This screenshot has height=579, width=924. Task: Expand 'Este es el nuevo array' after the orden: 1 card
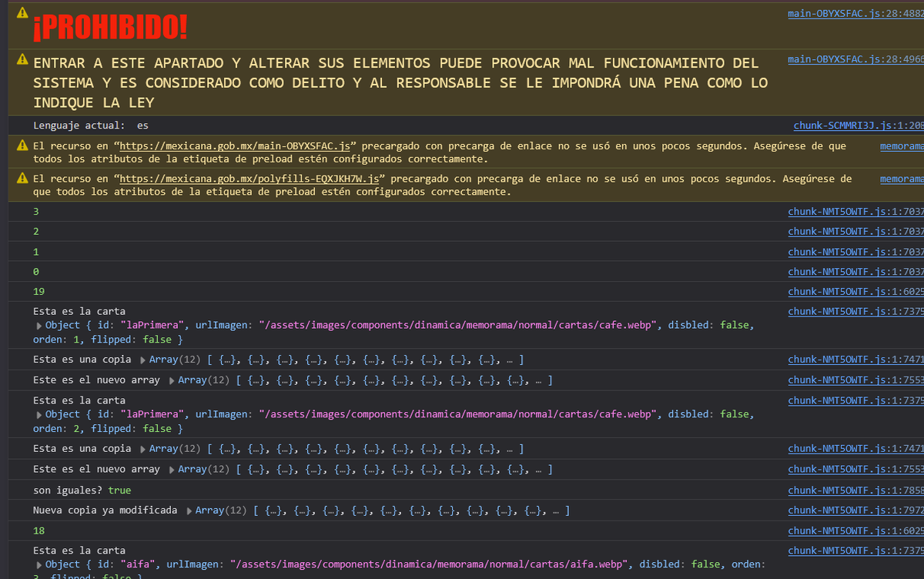click(x=172, y=380)
